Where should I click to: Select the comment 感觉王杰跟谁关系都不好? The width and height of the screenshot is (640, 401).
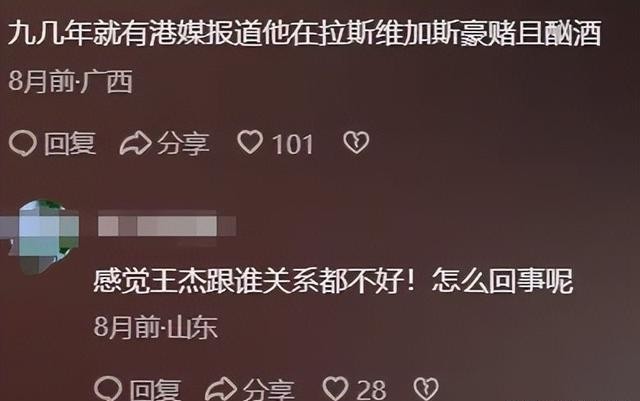333,281
